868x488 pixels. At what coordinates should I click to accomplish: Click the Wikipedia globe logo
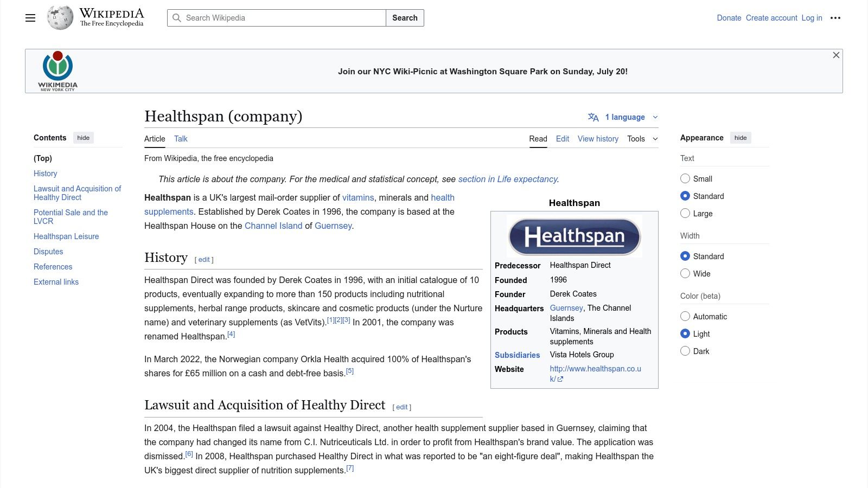pos(60,18)
